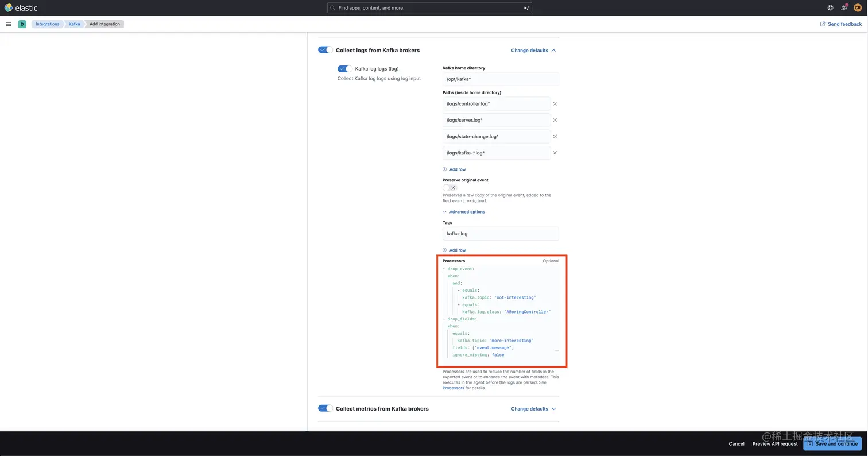Toggle Collect metrics from Kafka brokers
The height and width of the screenshot is (456, 868).
pos(325,408)
